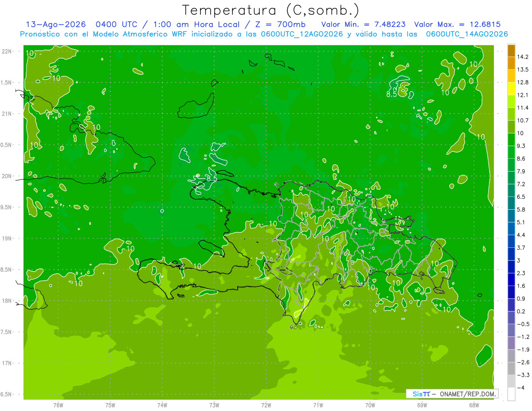Click the Valor Max. = 12.6815 readout

point(457,24)
